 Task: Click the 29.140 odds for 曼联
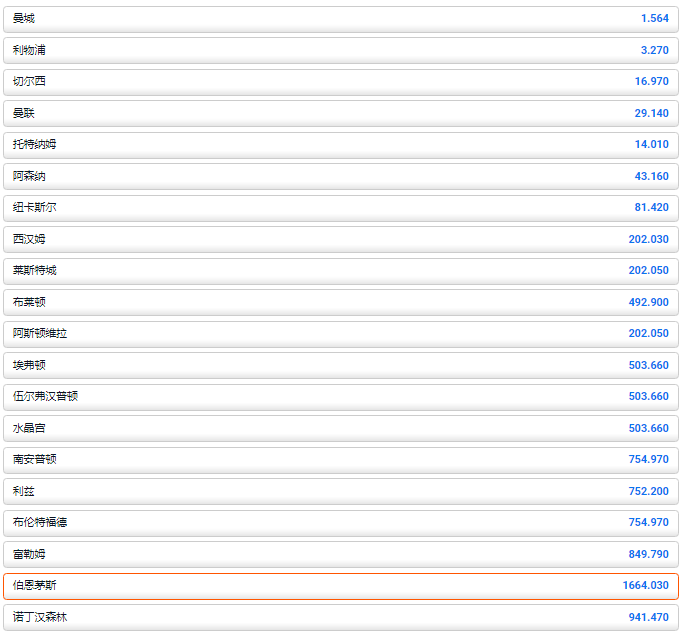(652, 113)
